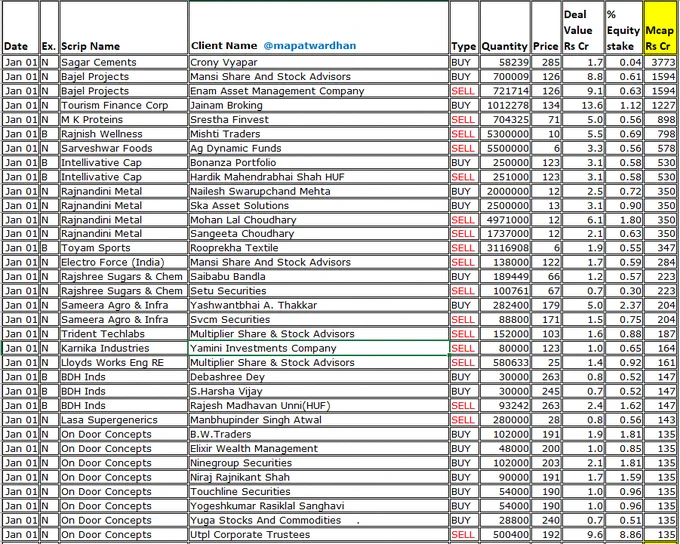Select the B.W.Traders cell
Image resolution: width=680 pixels, height=544 pixels.
(x=319, y=434)
